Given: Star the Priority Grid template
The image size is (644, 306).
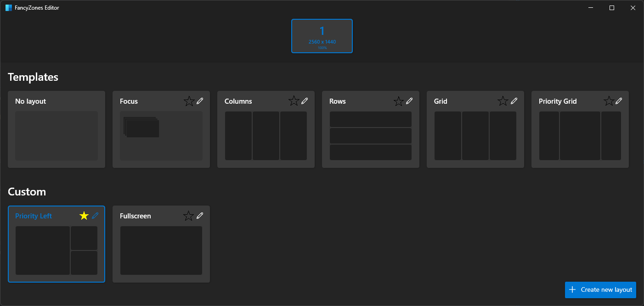Looking at the screenshot, I should (x=609, y=101).
